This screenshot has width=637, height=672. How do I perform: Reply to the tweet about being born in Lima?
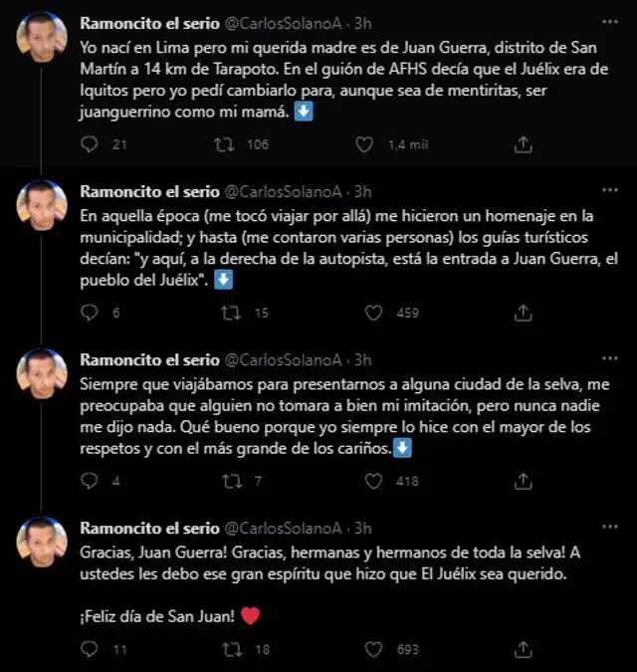coord(90,144)
